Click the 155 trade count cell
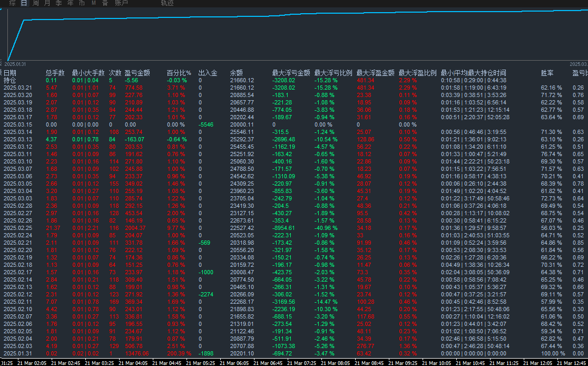Screen dimensions: 588x366 (x=113, y=184)
